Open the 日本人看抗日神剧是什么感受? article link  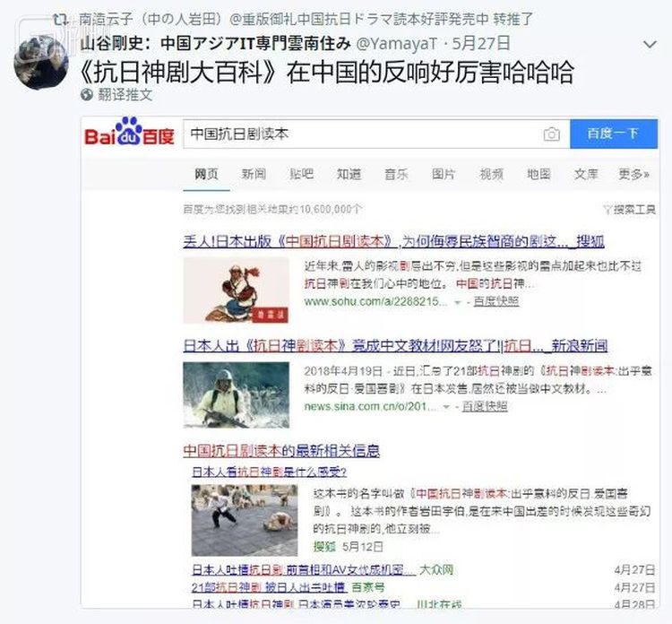tap(269, 472)
